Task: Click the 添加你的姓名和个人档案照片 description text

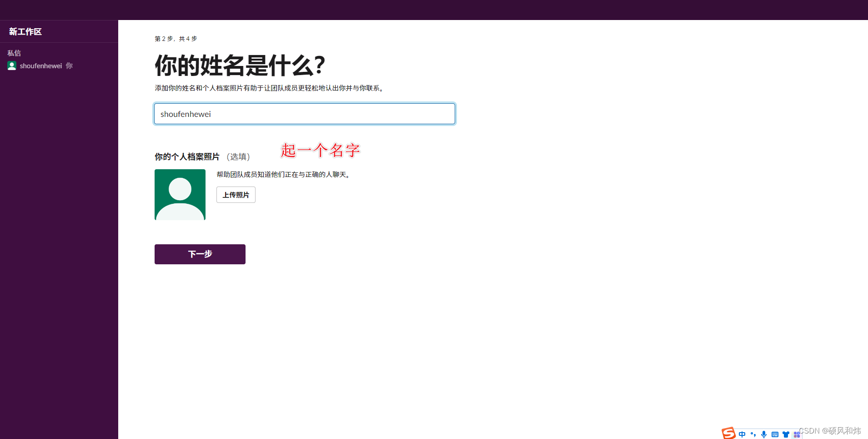Action: [270, 88]
